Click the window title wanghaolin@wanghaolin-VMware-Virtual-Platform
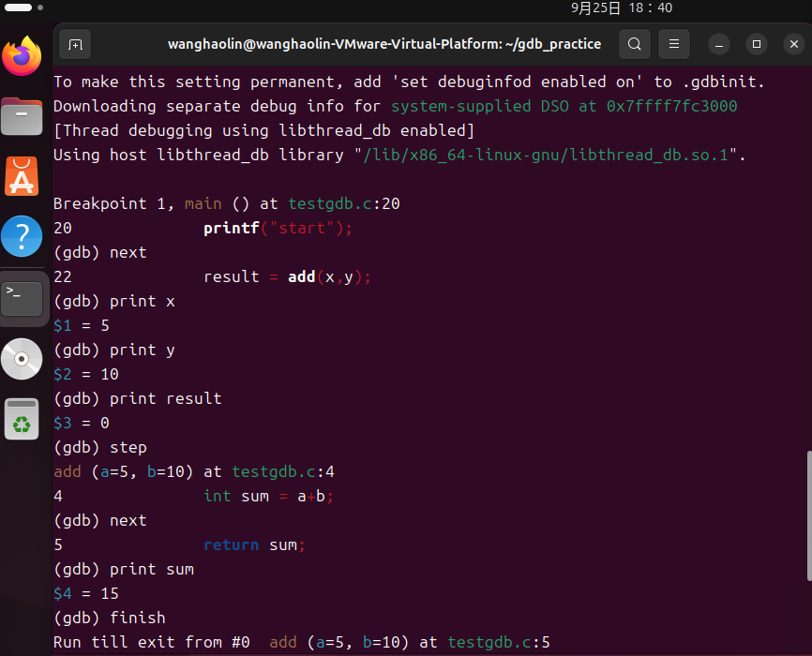The image size is (812, 656). pyautogui.click(x=384, y=44)
